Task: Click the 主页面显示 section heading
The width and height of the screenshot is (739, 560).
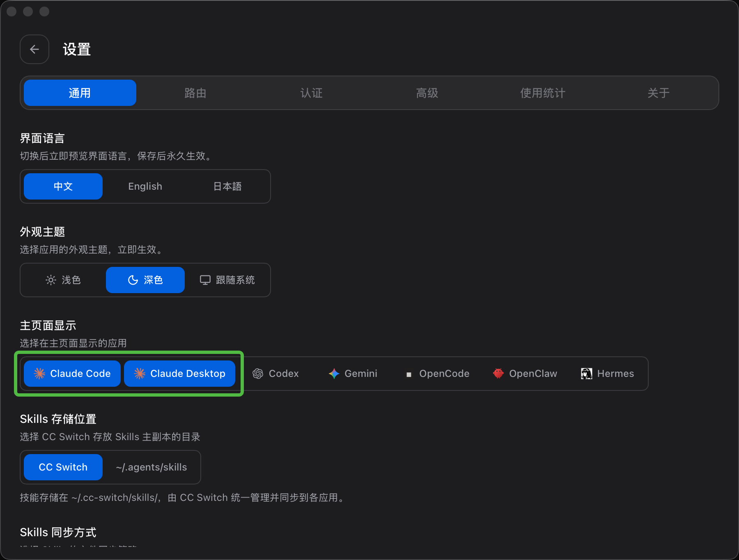Action: (x=48, y=326)
